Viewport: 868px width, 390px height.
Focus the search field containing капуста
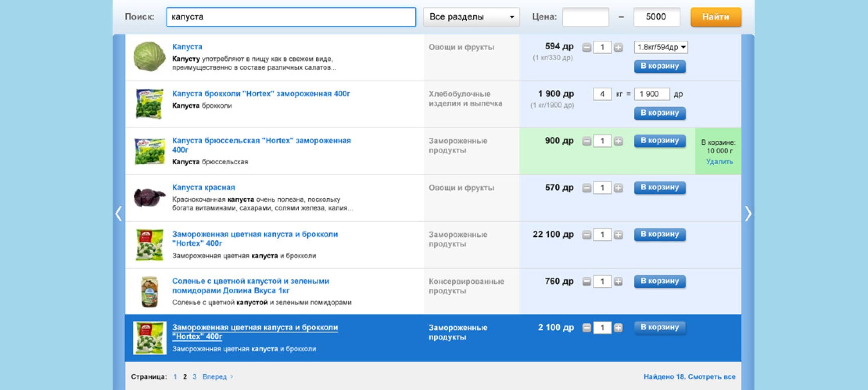click(291, 17)
